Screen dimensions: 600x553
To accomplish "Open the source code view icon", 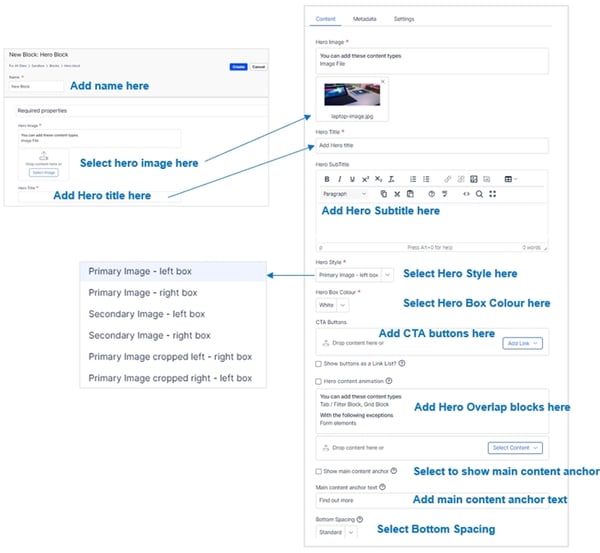I will tap(466, 193).
